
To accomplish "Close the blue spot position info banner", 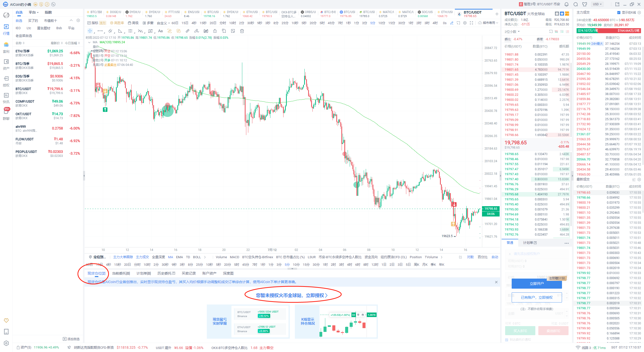I will point(496,282).
